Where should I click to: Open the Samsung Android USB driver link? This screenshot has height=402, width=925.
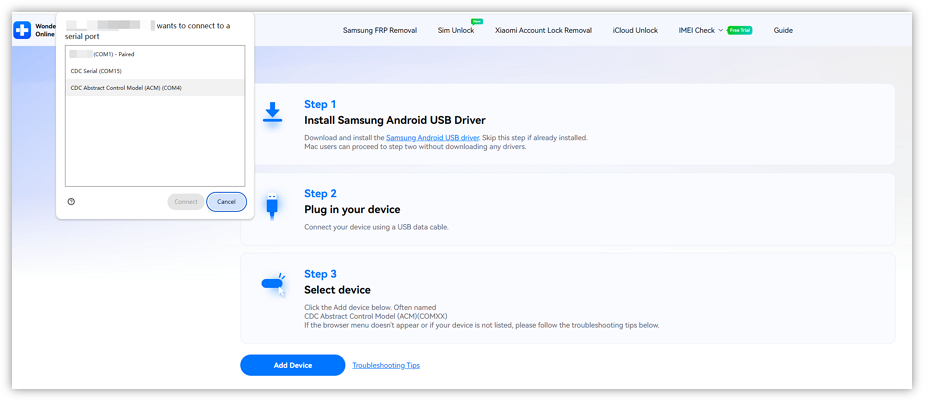tap(432, 138)
